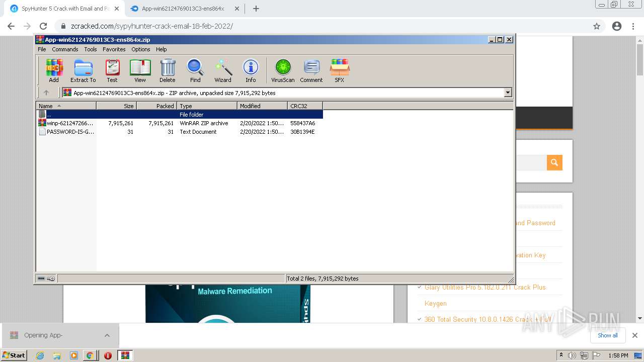Open Chrome profile avatar

click(617, 26)
